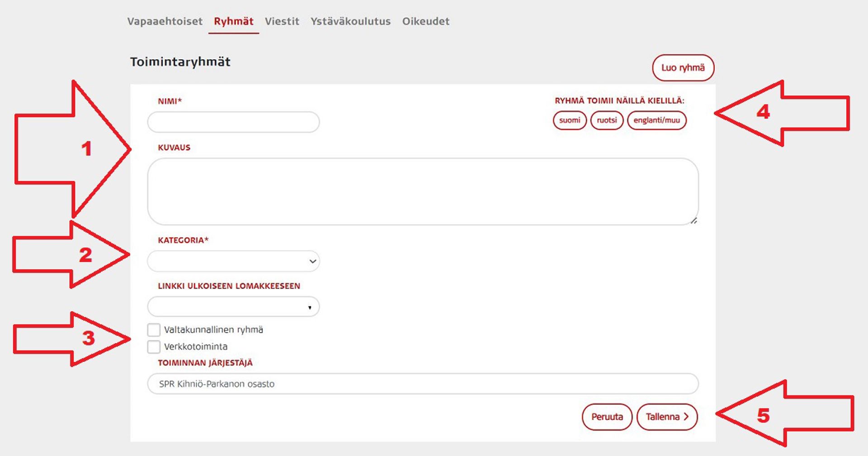Cancel with the Peruuta button
This screenshot has width=868, height=456.
point(607,417)
